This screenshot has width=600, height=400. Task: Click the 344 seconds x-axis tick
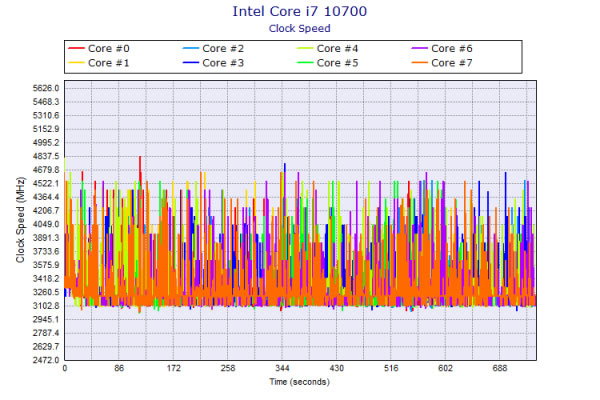[282, 368]
